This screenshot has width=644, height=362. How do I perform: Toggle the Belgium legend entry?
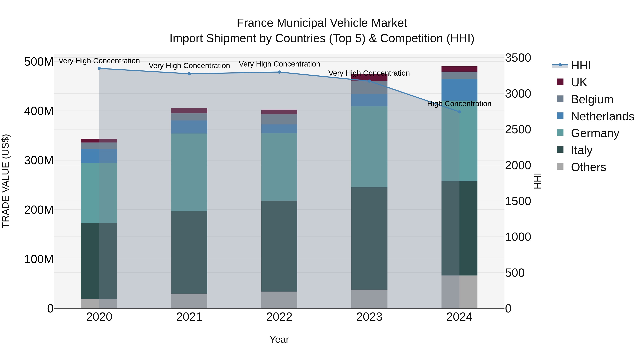click(585, 99)
